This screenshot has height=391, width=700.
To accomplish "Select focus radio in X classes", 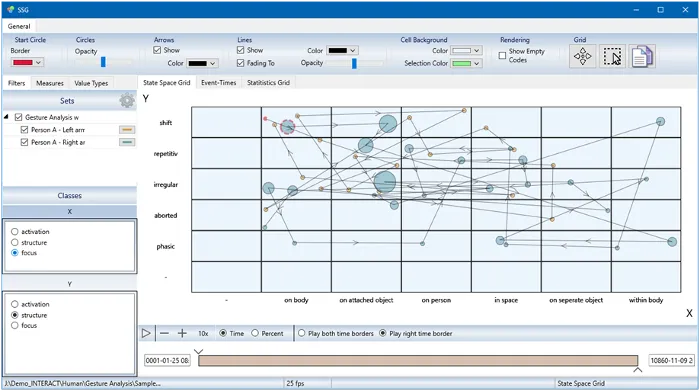I will click(x=15, y=253).
